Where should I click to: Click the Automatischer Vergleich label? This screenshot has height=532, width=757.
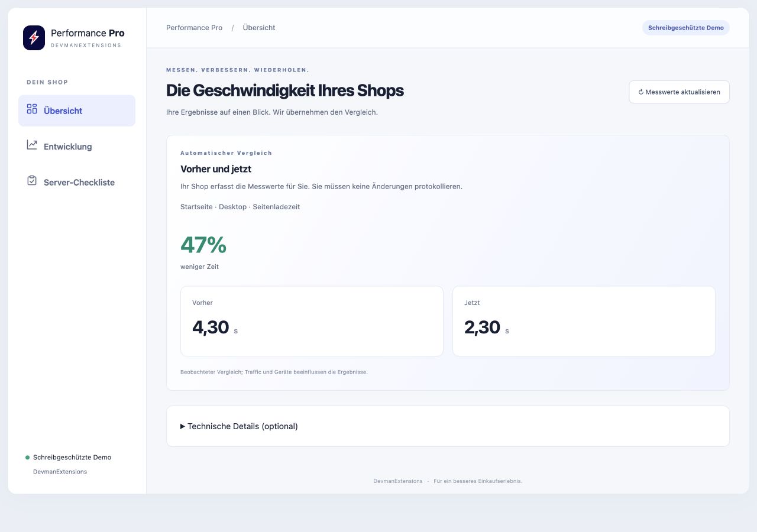(227, 153)
